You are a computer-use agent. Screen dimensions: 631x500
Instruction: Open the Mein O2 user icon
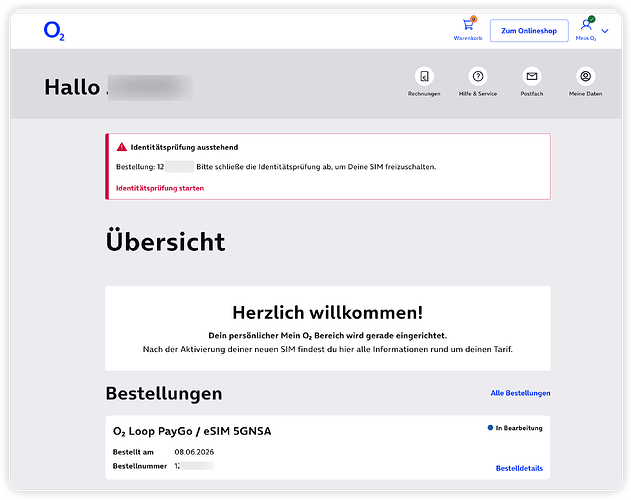[x=586, y=25]
